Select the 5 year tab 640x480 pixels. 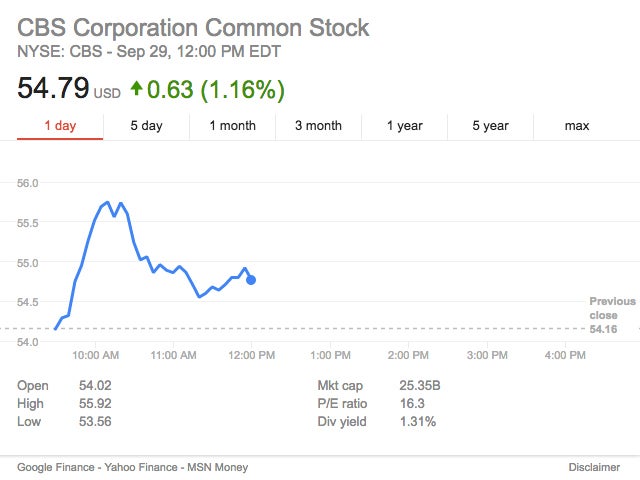pos(490,126)
